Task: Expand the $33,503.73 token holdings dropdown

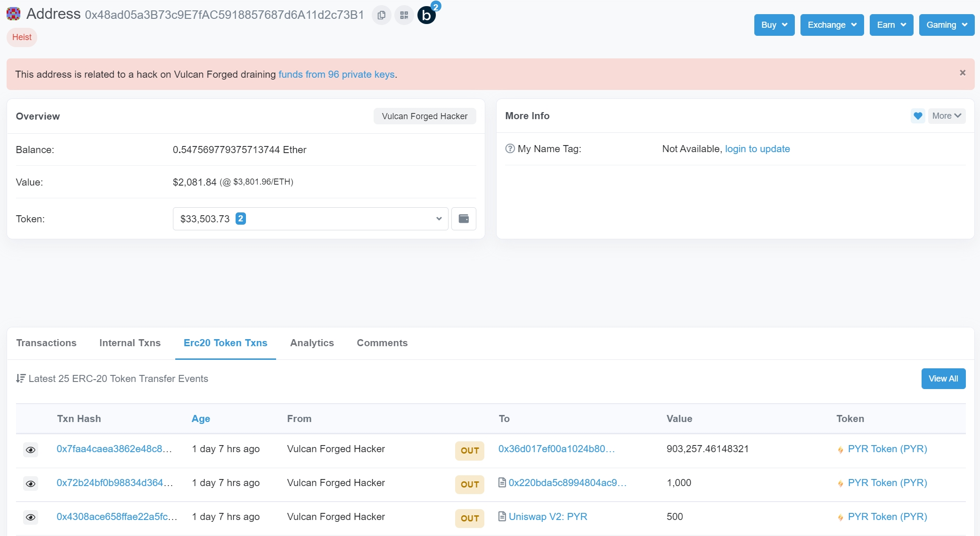Action: click(310, 219)
